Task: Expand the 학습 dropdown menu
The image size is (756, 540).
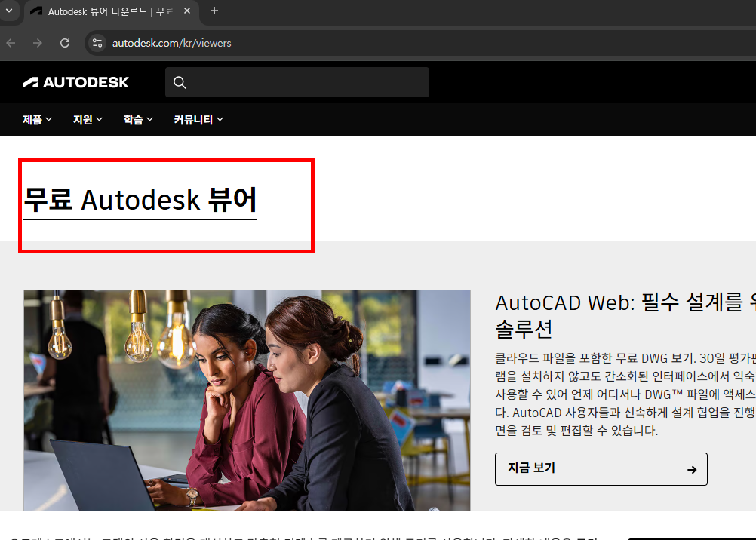Action: [137, 119]
